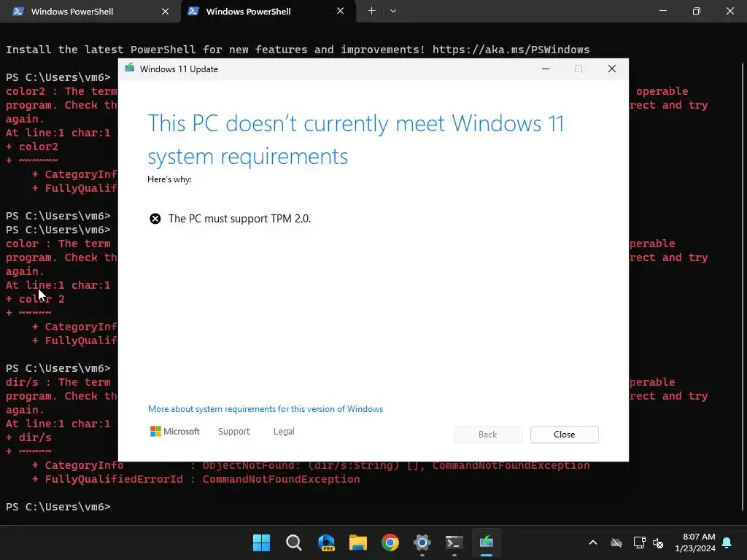Open the Legal link in update dialog

(284, 432)
